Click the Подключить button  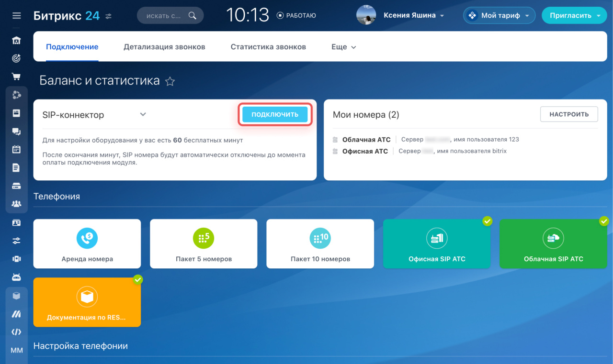coord(275,114)
